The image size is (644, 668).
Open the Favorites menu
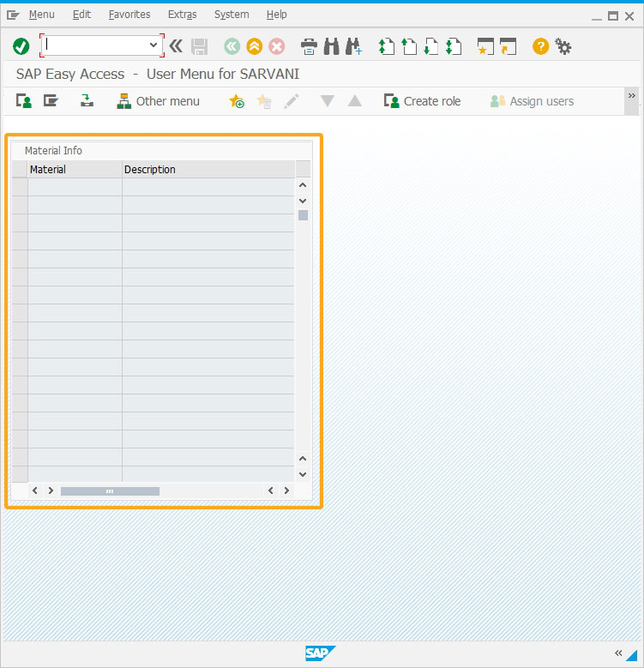tap(129, 15)
